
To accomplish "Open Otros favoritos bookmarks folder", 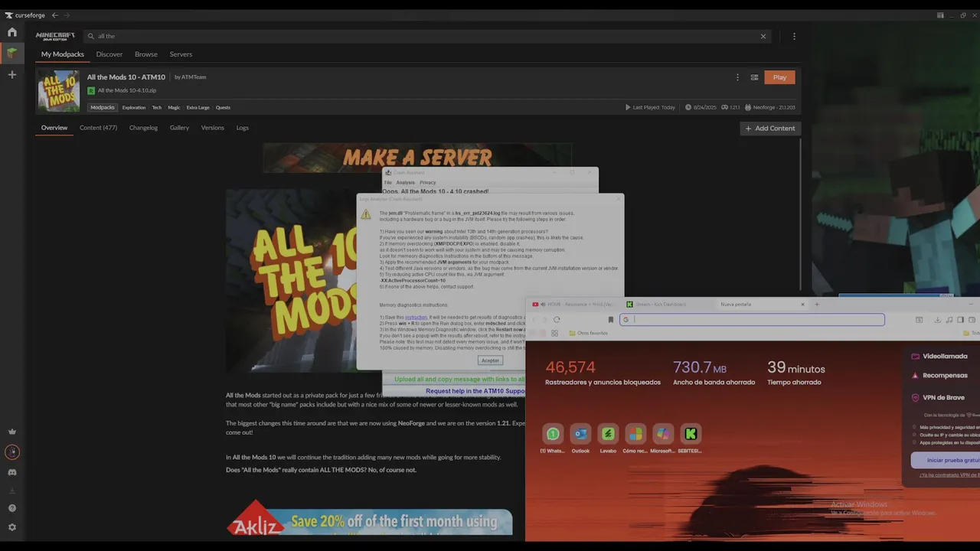I will (588, 333).
